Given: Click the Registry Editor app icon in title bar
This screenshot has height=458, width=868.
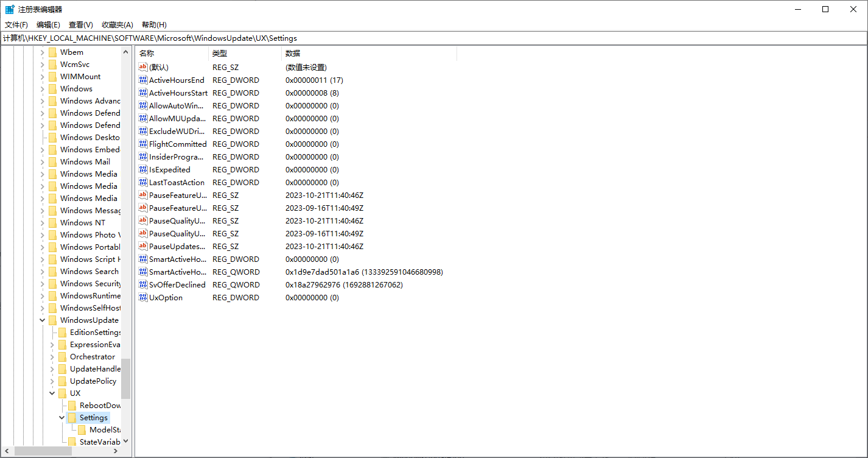Looking at the screenshot, I should tap(10, 9).
